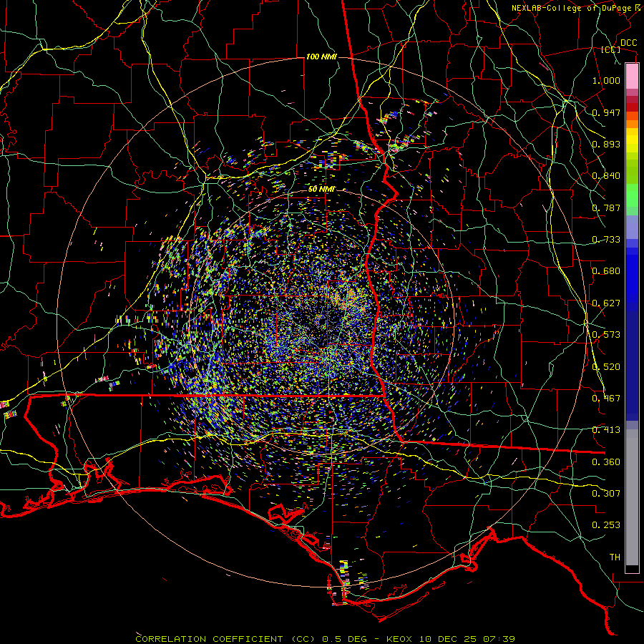The height and width of the screenshot is (644, 644).
Task: Click the 1.000 scale value
Action: click(x=606, y=80)
